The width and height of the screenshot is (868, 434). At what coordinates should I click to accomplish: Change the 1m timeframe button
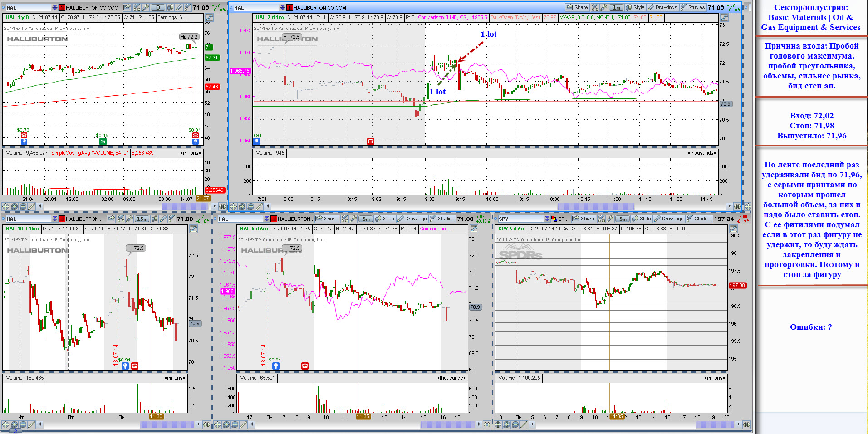coord(617,7)
